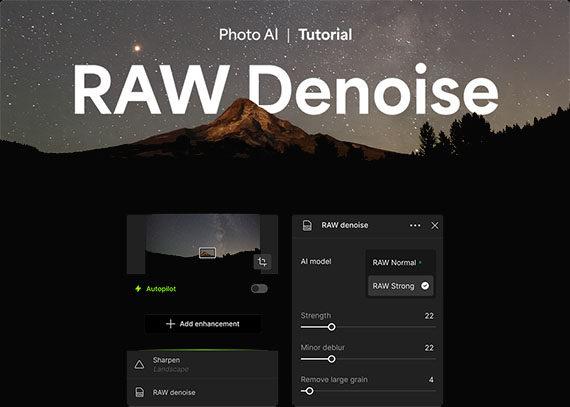Click the Strength value 22
The image size is (570, 407).
429,316
